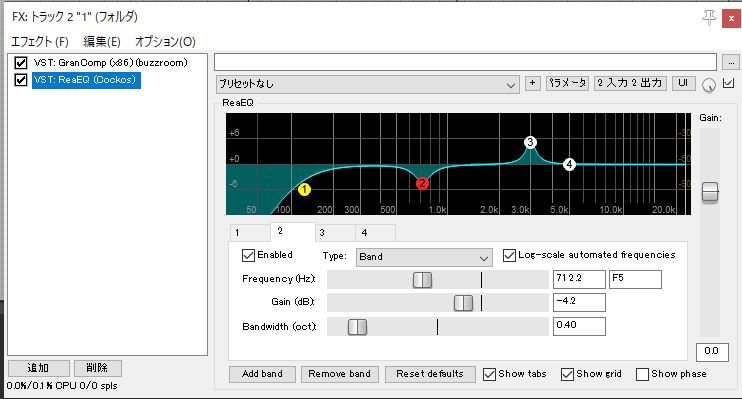Click the empty comment field above presets

[x=466, y=62]
